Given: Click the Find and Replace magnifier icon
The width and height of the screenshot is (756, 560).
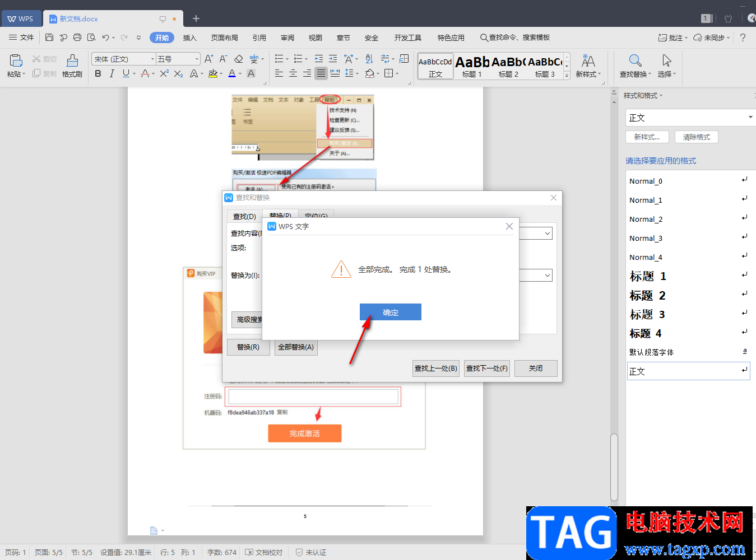Looking at the screenshot, I should [635, 60].
